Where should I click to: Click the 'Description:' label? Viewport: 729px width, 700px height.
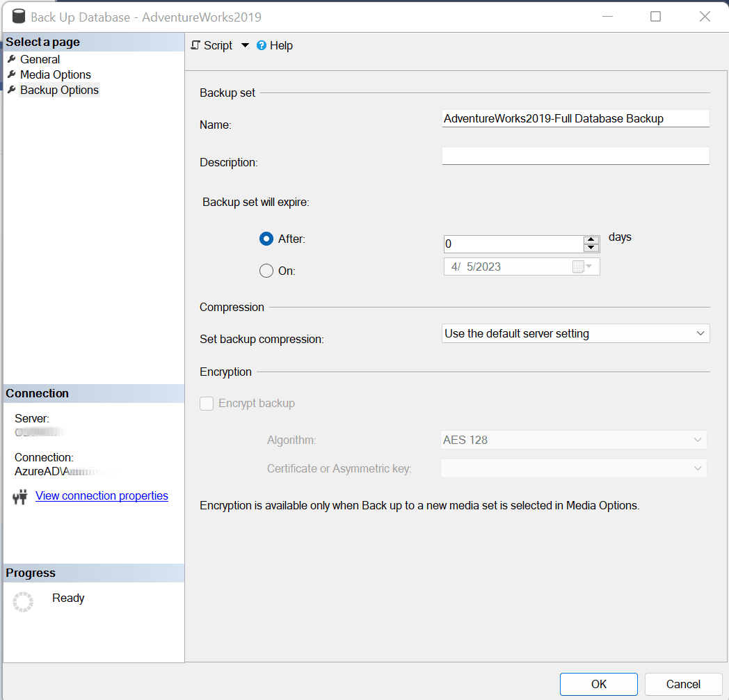(229, 162)
